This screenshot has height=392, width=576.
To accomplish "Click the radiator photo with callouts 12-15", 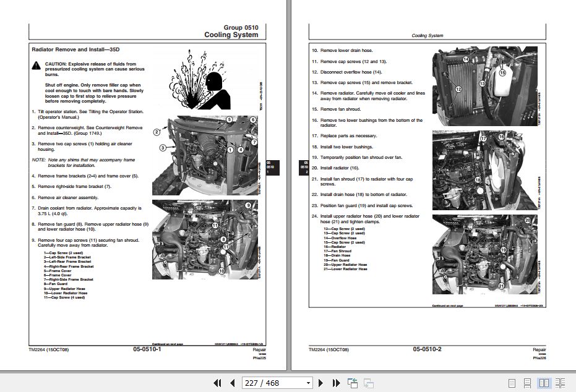I will point(485,86).
